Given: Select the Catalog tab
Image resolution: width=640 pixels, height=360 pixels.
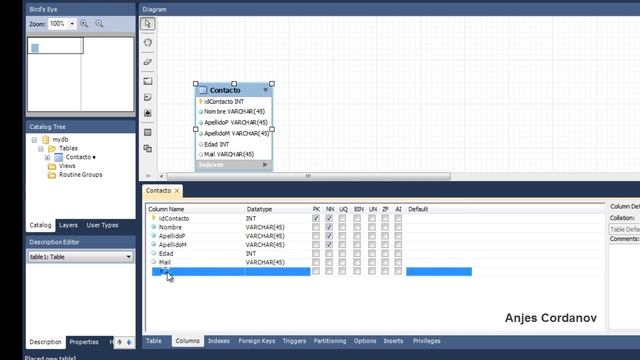Looking at the screenshot, I should [x=40, y=225].
